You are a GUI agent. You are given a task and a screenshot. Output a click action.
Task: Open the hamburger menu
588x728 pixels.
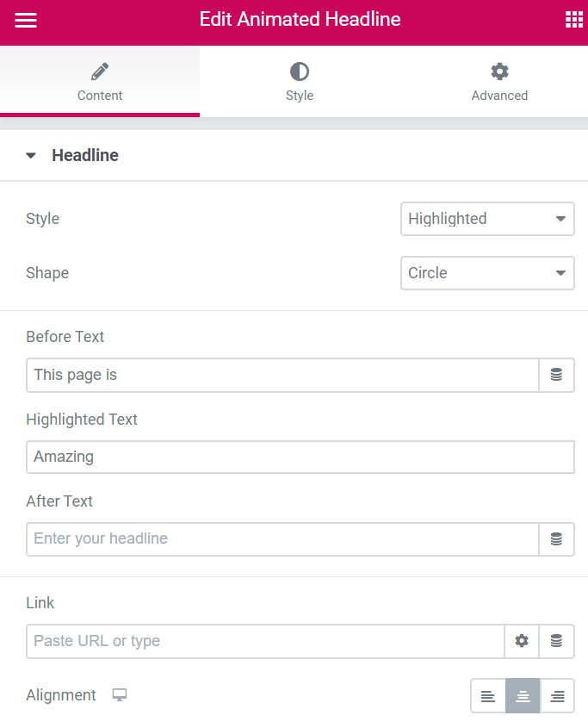26,20
